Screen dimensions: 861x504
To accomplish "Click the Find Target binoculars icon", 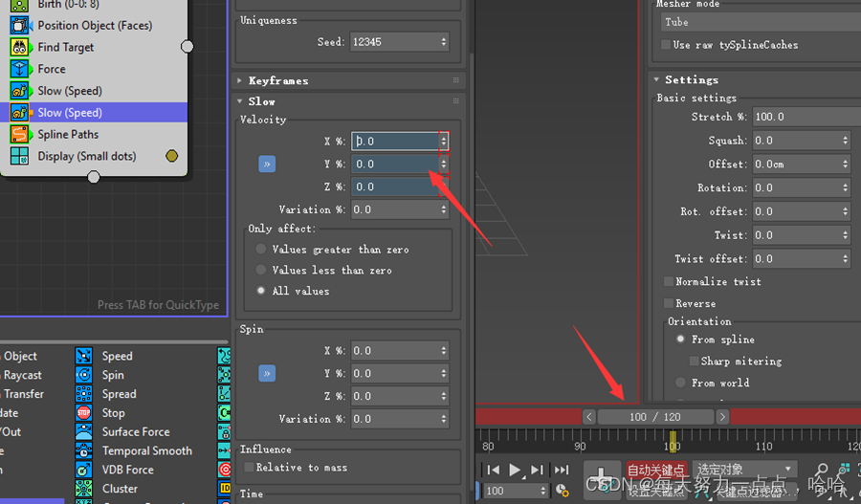I will point(19,47).
